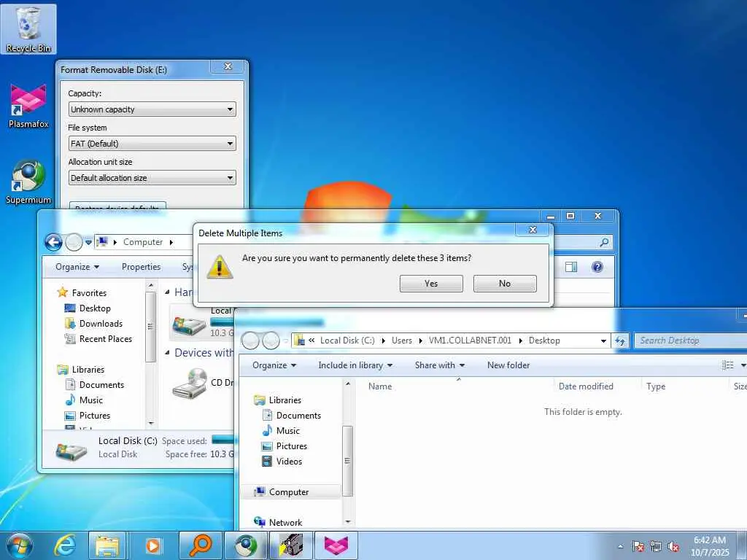Click Properties in Computer window toolbar

point(141,267)
